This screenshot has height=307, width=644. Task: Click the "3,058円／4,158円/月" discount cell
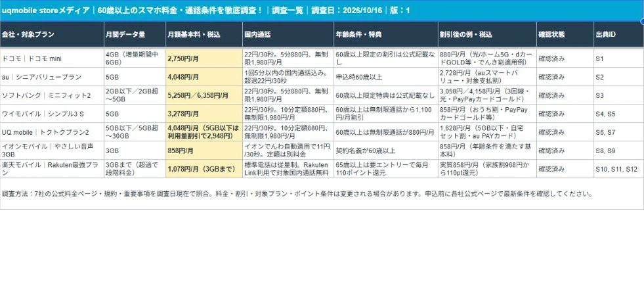coord(487,95)
